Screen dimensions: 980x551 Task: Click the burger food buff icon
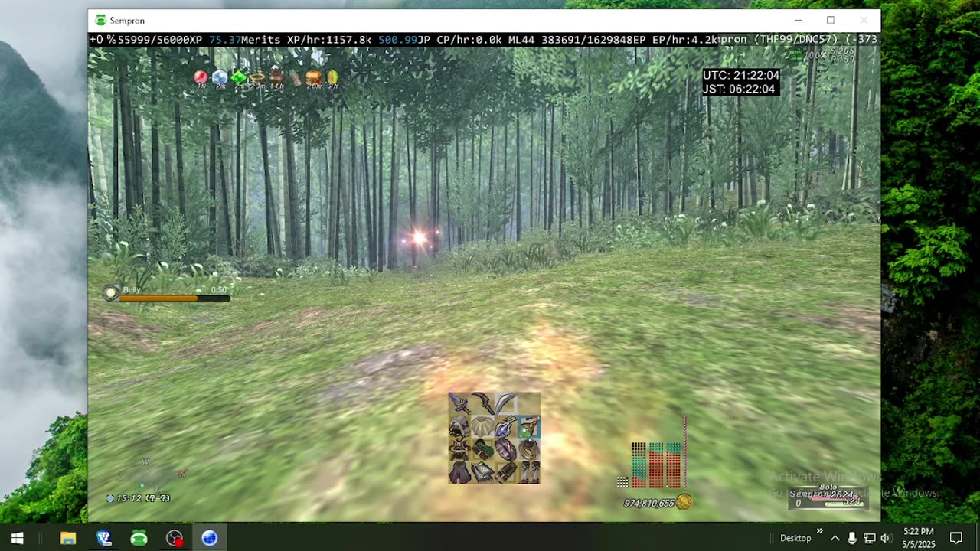coord(314,77)
